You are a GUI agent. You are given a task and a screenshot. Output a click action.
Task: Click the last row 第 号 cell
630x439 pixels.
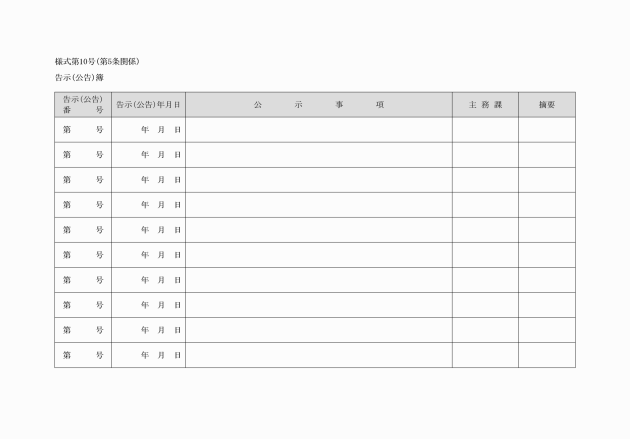83,355
